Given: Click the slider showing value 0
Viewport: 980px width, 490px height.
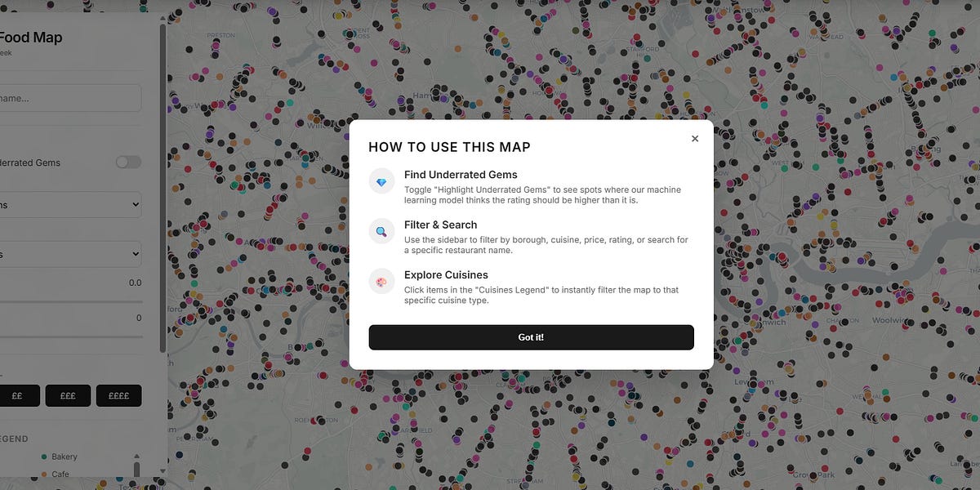Looking at the screenshot, I should [71, 336].
